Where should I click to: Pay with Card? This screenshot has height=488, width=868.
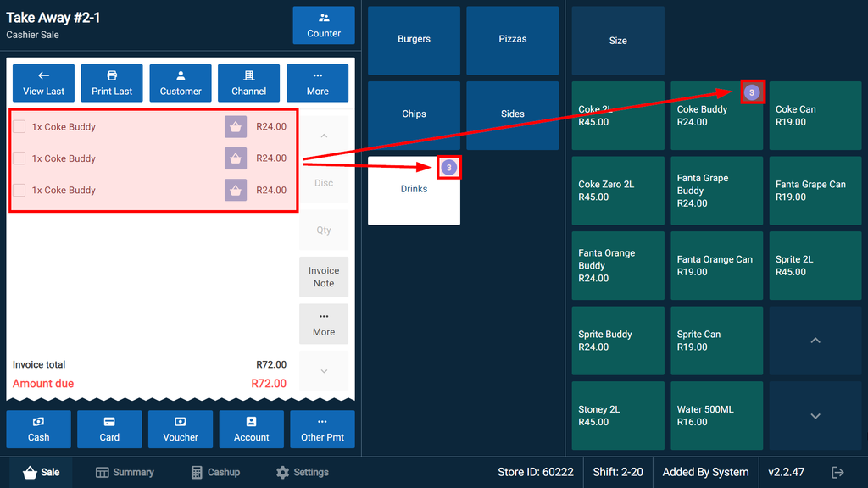[109, 430]
